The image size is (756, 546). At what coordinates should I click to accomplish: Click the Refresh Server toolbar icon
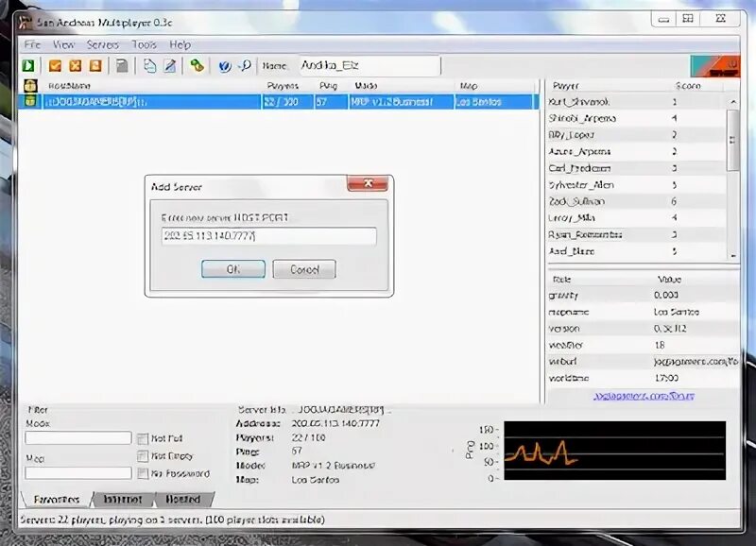click(x=95, y=65)
